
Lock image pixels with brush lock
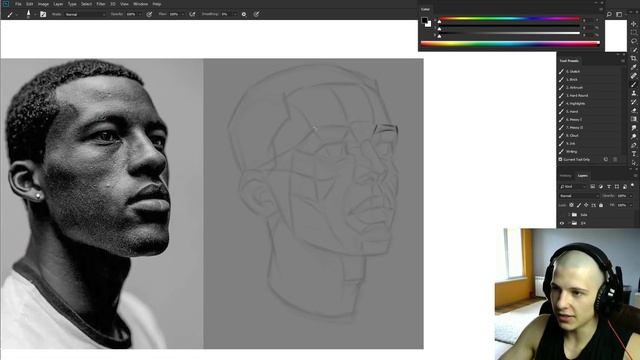tap(579, 205)
